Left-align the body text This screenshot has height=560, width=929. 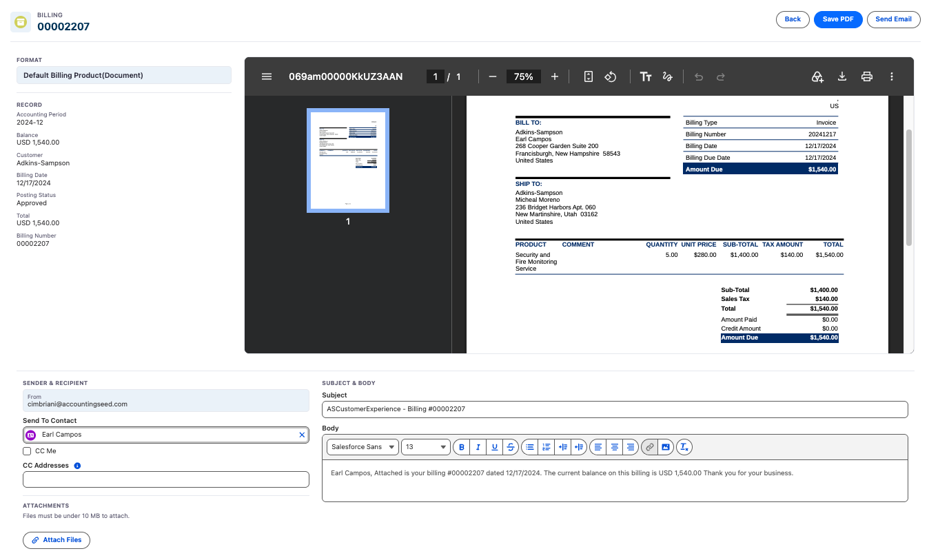(598, 447)
